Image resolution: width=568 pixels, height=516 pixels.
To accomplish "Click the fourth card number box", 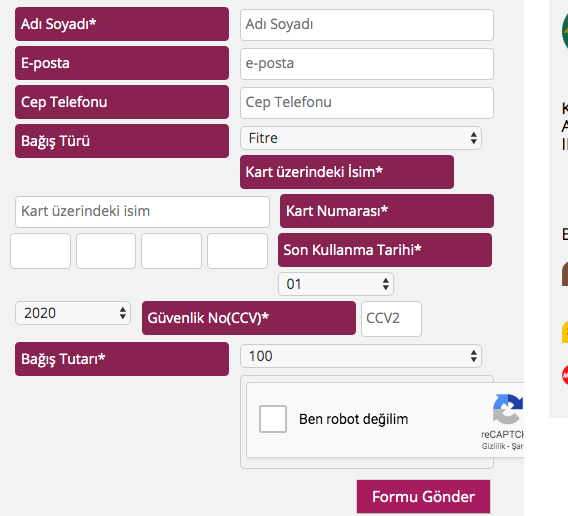I will [x=237, y=251].
